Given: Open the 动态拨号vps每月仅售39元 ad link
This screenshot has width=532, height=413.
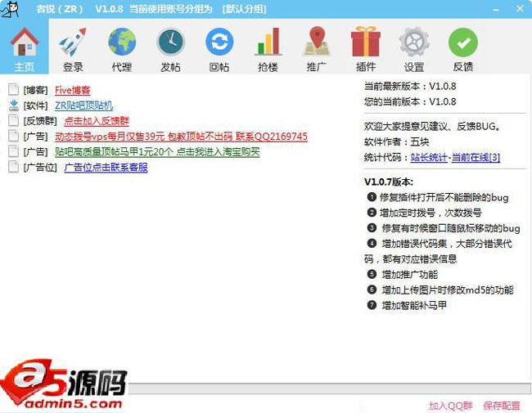Looking at the screenshot, I should 181,137.
